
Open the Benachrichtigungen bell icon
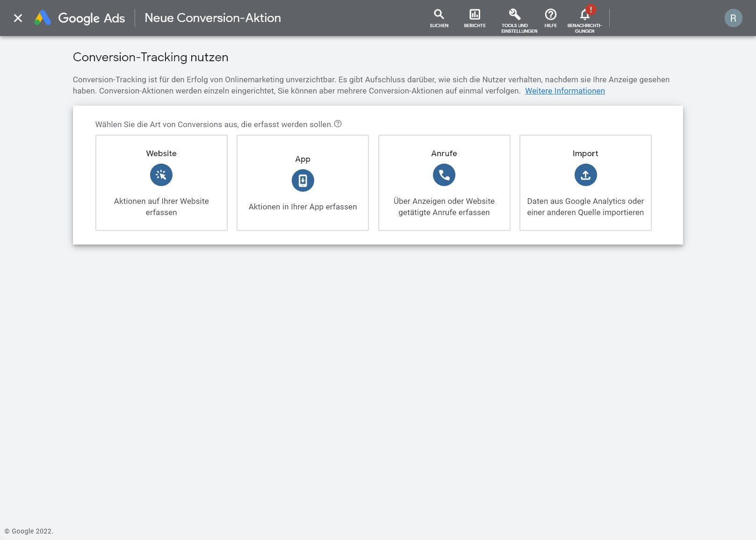pyautogui.click(x=584, y=15)
